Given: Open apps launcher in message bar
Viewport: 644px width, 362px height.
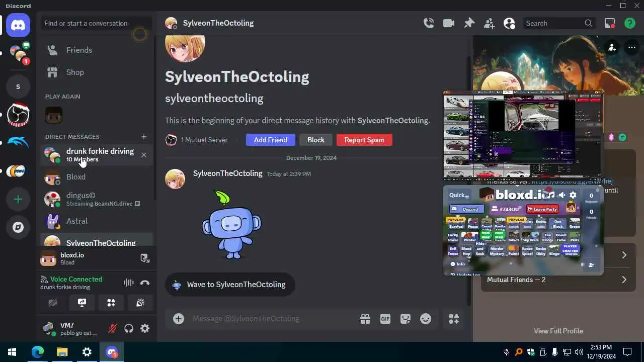Looking at the screenshot, I should click(454, 319).
